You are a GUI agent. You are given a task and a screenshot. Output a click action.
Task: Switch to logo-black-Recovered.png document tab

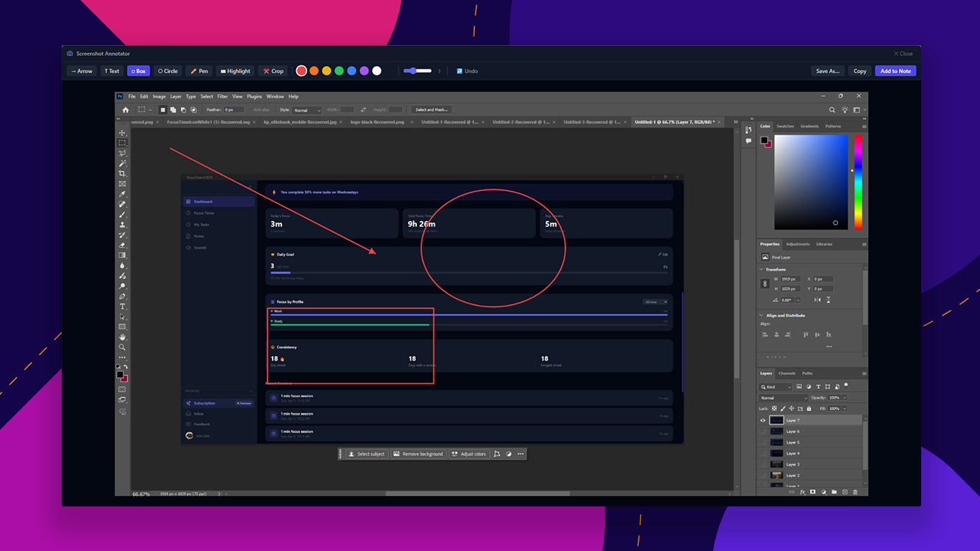coord(377,122)
